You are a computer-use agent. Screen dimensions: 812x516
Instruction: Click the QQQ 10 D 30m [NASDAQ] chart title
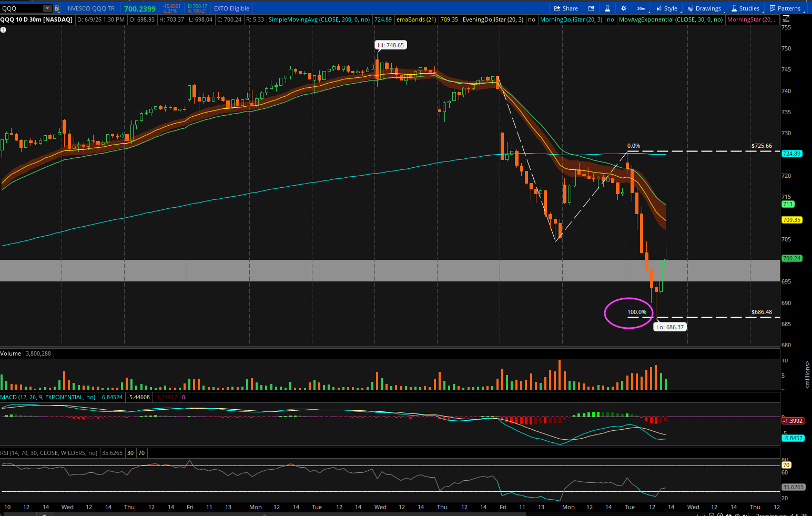coord(37,19)
